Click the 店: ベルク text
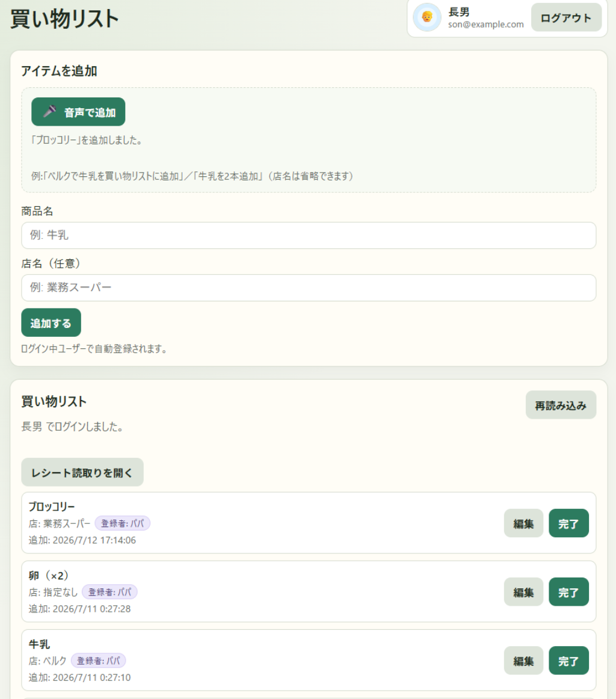The height and width of the screenshot is (699, 616). click(x=48, y=661)
